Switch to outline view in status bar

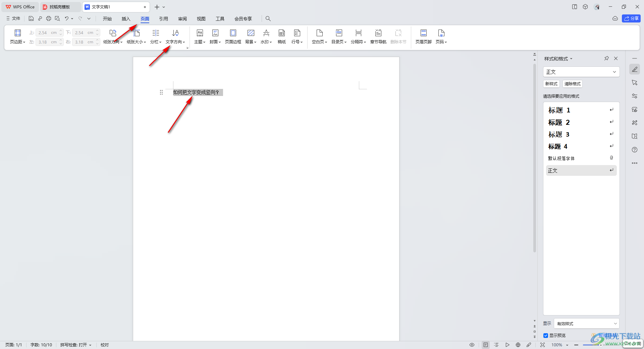pos(496,345)
